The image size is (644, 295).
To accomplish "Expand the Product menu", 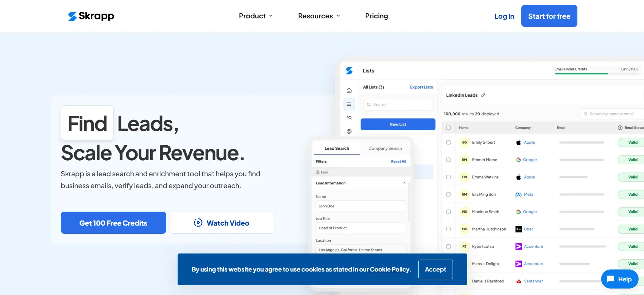I will tap(256, 16).
